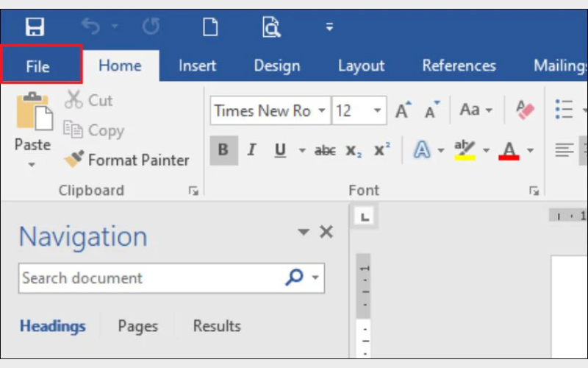The height and width of the screenshot is (368, 588).
Task: Open the Change Case Aa dropdown
Action: (x=475, y=110)
